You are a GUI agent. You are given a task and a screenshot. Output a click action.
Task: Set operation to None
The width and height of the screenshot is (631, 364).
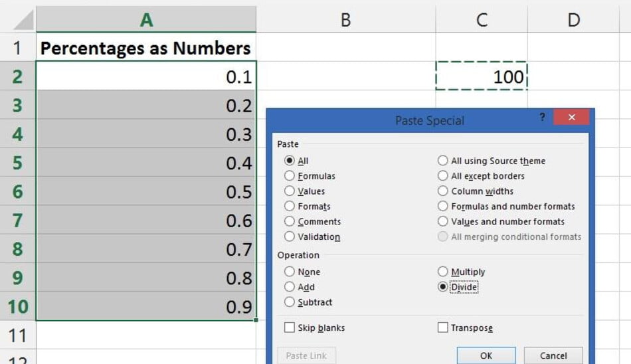point(290,272)
